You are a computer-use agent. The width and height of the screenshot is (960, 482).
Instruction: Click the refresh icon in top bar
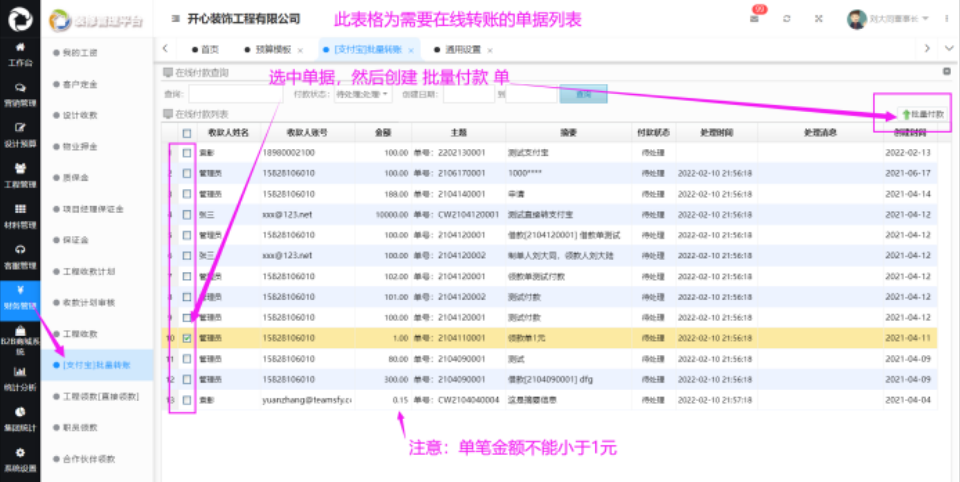coord(788,19)
